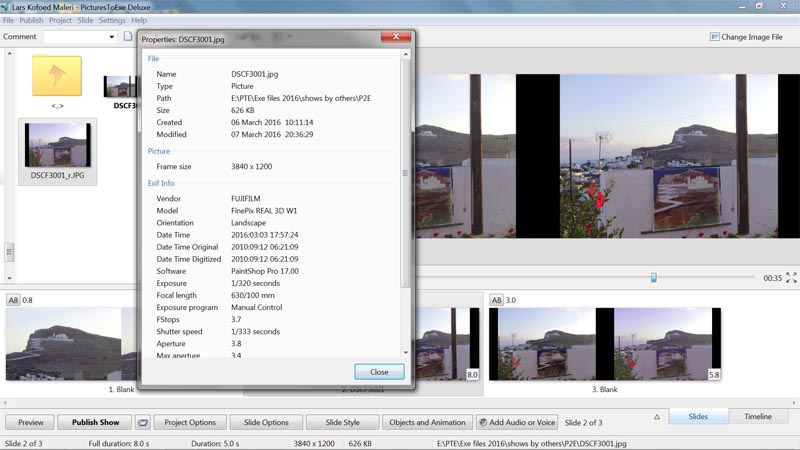Open the Publish menu
This screenshot has height=450, width=800.
click(31, 20)
